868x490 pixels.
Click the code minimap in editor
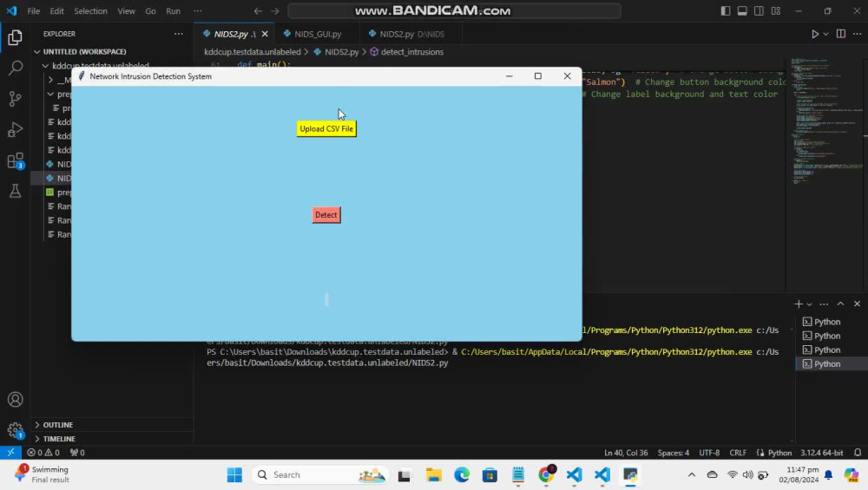(x=825, y=121)
